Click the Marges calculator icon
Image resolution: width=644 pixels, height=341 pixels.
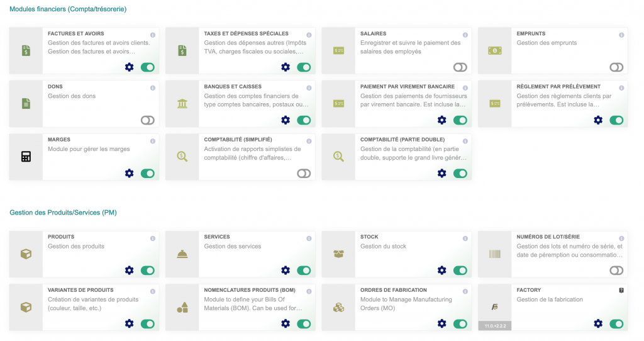coord(26,157)
